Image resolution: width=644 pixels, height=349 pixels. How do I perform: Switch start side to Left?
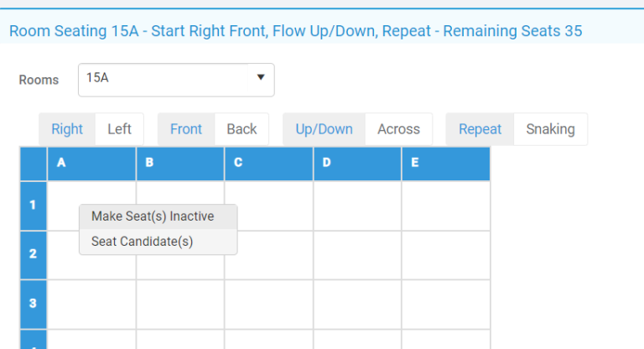[119, 129]
